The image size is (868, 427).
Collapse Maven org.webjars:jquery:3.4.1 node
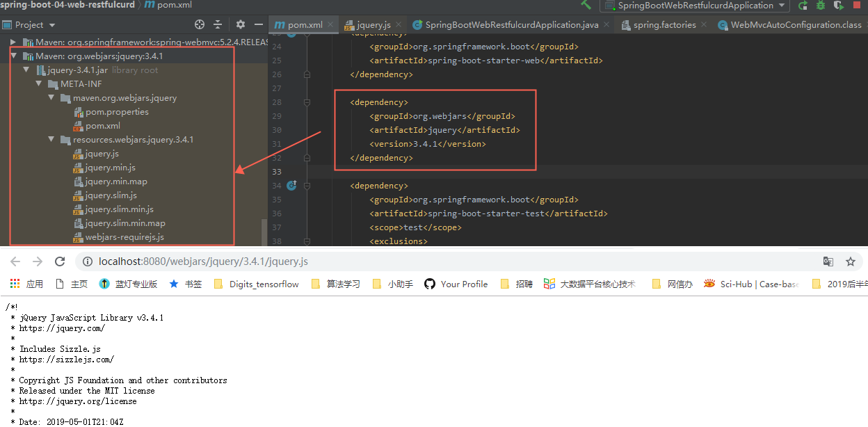[x=13, y=56]
